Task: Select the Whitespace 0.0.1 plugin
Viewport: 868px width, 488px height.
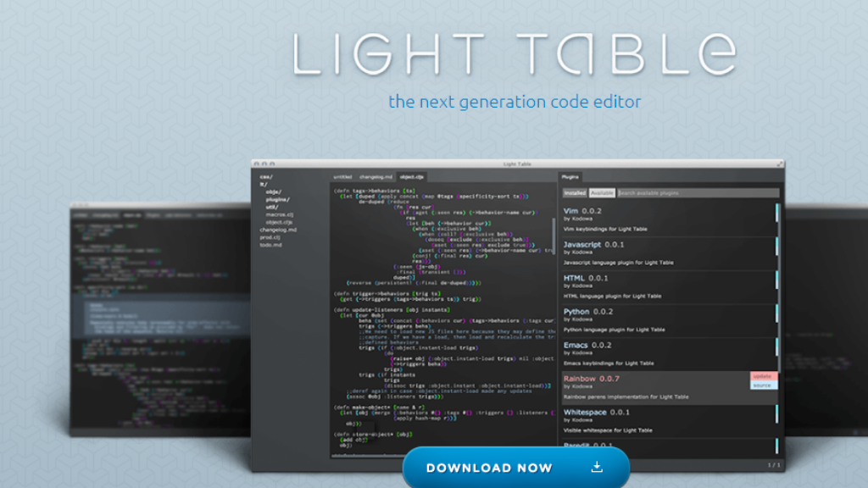Action: click(670, 421)
